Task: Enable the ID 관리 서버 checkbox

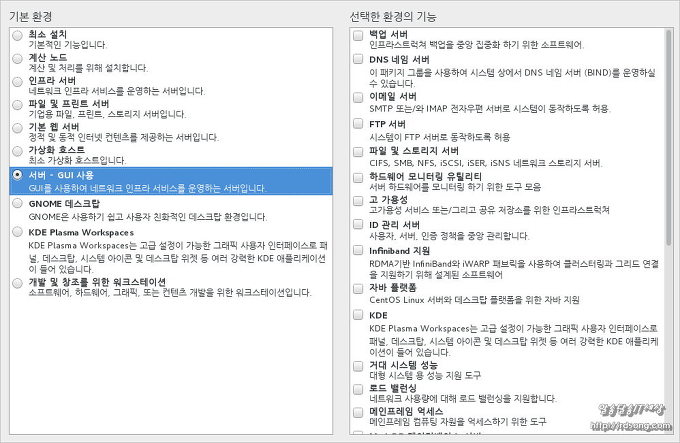Action: tap(358, 225)
